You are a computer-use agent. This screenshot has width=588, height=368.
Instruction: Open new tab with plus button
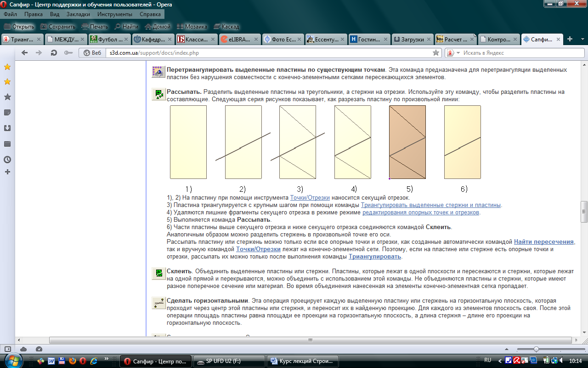[x=570, y=39]
